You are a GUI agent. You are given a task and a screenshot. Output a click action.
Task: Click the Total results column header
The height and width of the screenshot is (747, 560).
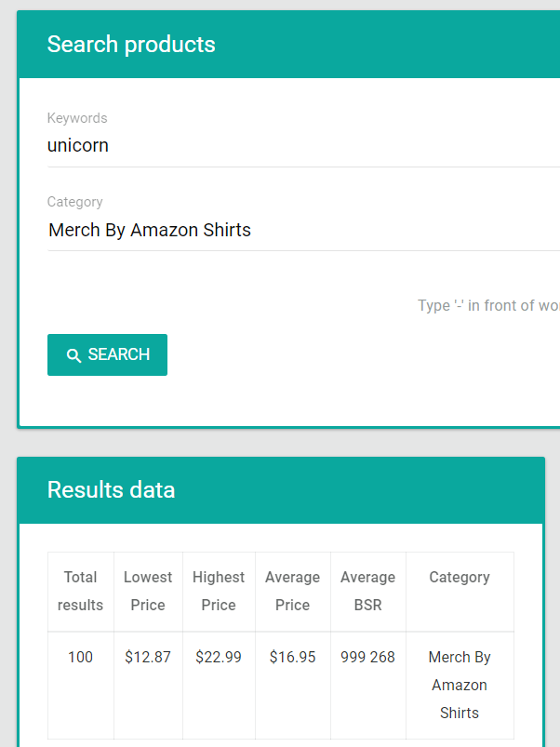[x=81, y=592]
